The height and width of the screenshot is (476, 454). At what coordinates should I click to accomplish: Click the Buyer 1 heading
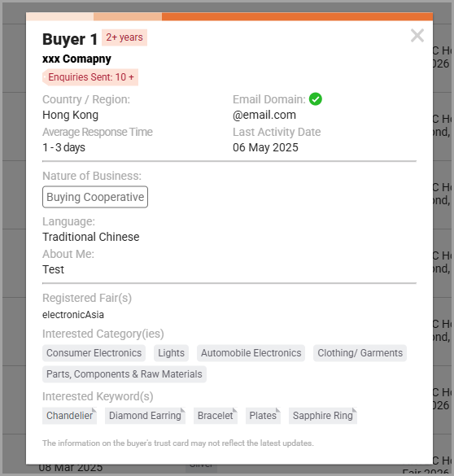pos(70,39)
